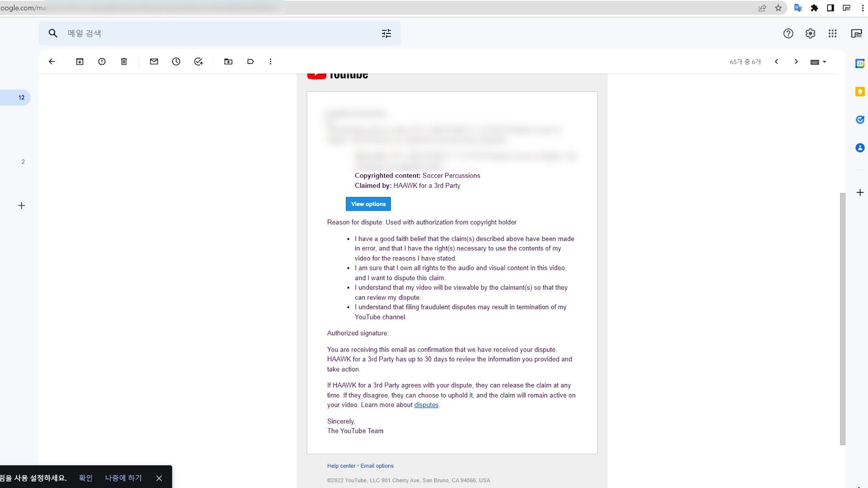
Task: Report this message as spam
Action: point(102,61)
